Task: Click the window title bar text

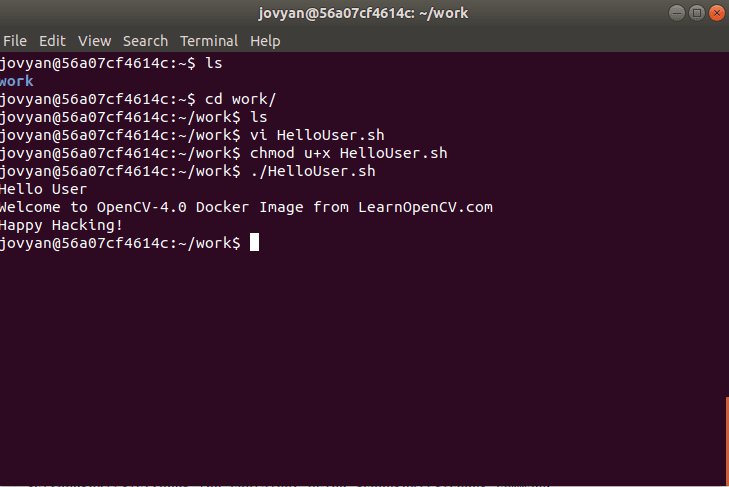Action: [363, 13]
